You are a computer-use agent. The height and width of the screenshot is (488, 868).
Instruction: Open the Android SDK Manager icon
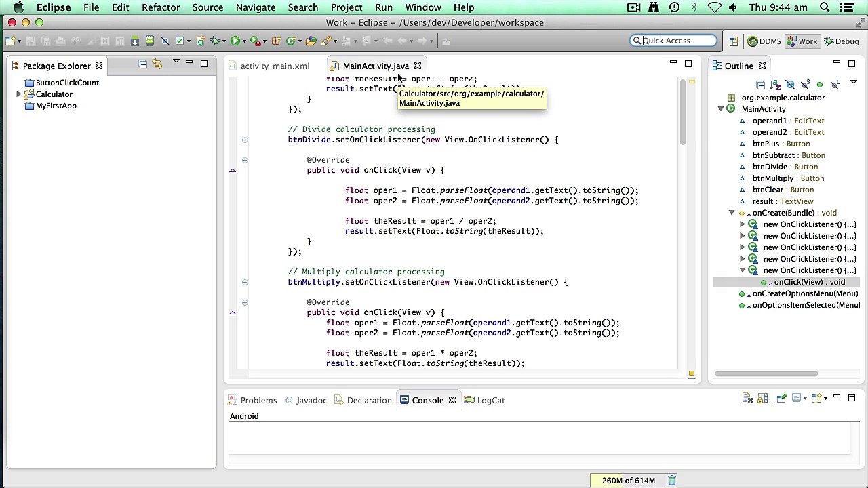point(135,41)
